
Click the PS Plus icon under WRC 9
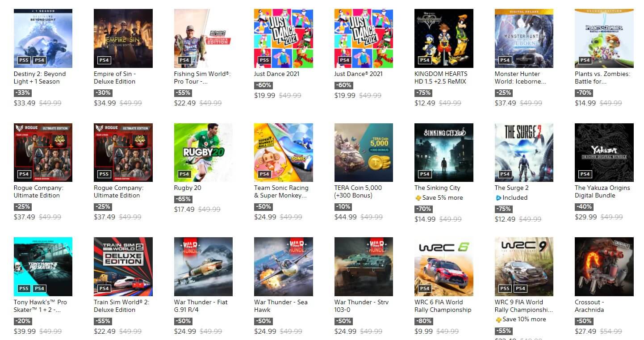pos(498,319)
